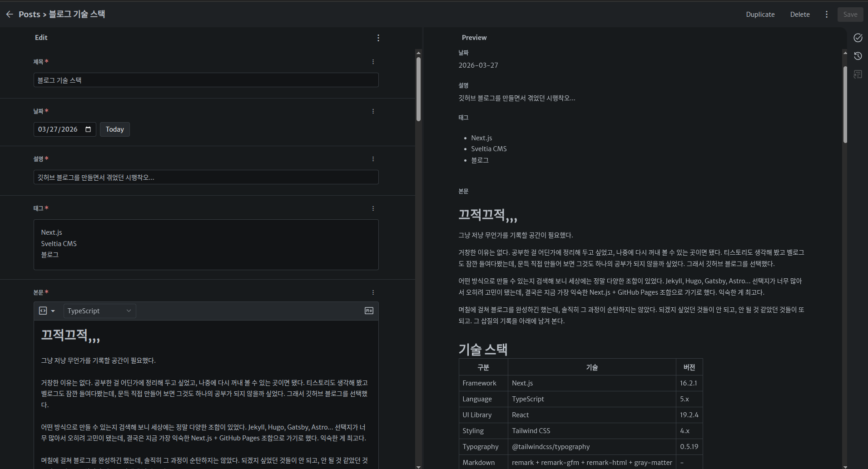Open the top-right overflow menu near Save

coord(826,14)
